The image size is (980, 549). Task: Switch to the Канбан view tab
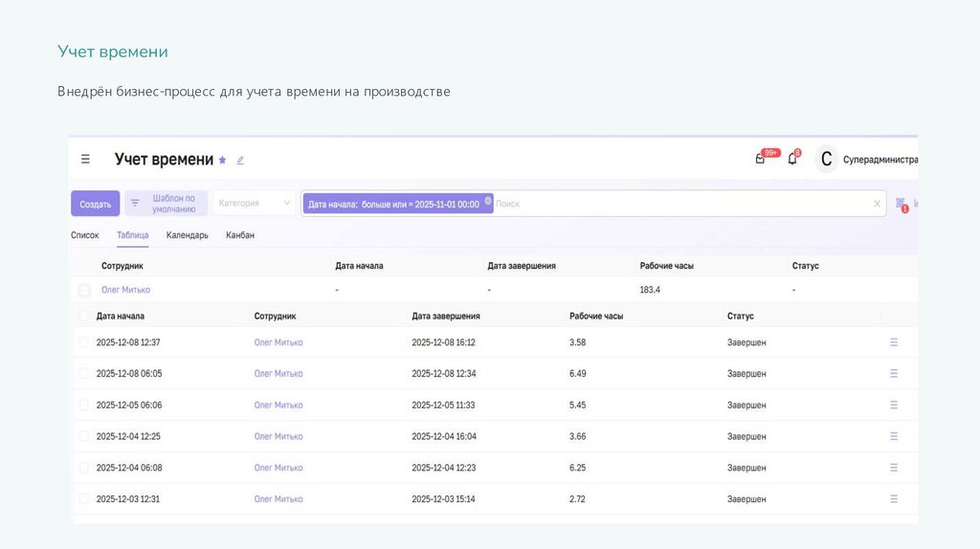click(x=240, y=235)
